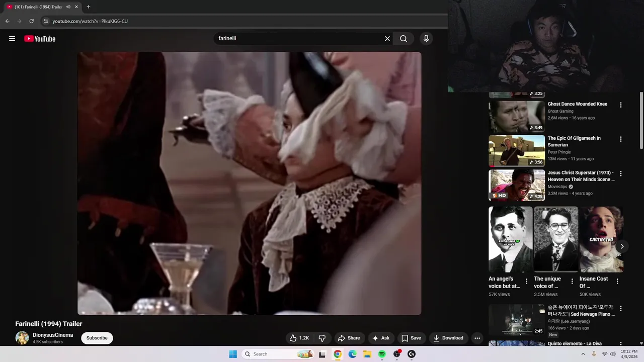Open The Epic Of Gilgamesh thumbnail
644x362 pixels.
point(517,151)
